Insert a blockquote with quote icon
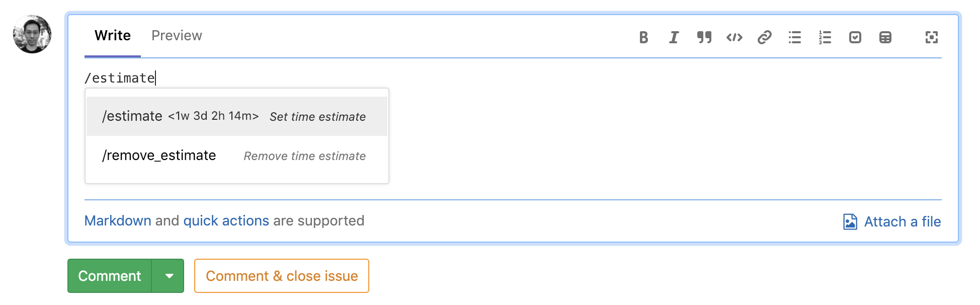The height and width of the screenshot is (305, 980). (x=704, y=37)
